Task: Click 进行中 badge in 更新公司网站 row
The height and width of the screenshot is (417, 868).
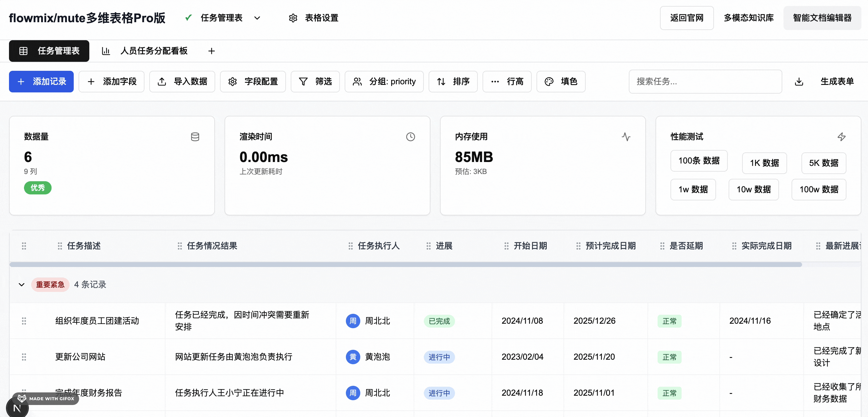Action: click(439, 357)
